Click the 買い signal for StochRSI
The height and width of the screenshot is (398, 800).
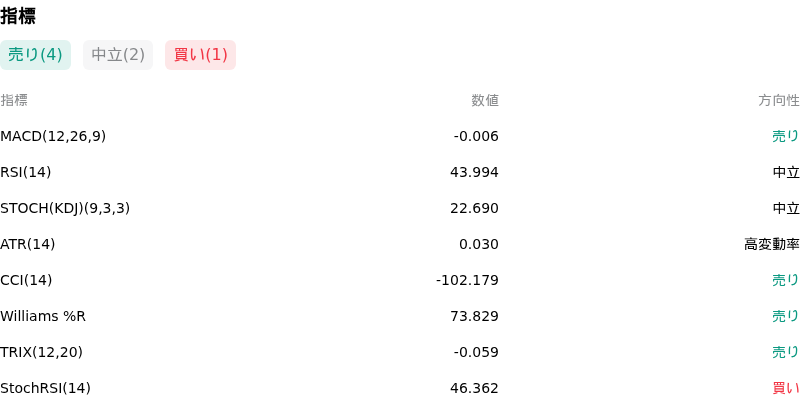(786, 388)
